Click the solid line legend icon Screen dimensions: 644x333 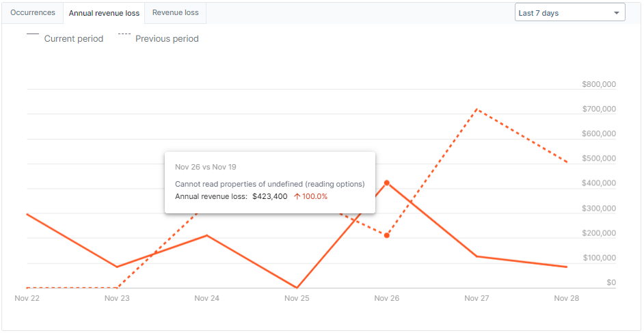pyautogui.click(x=33, y=34)
